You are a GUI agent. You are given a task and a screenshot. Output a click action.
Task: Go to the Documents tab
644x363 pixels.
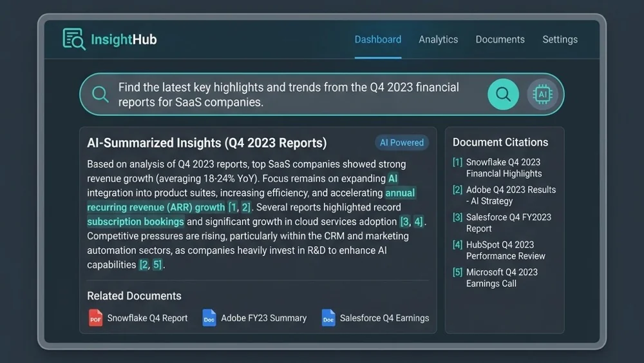[x=500, y=39]
